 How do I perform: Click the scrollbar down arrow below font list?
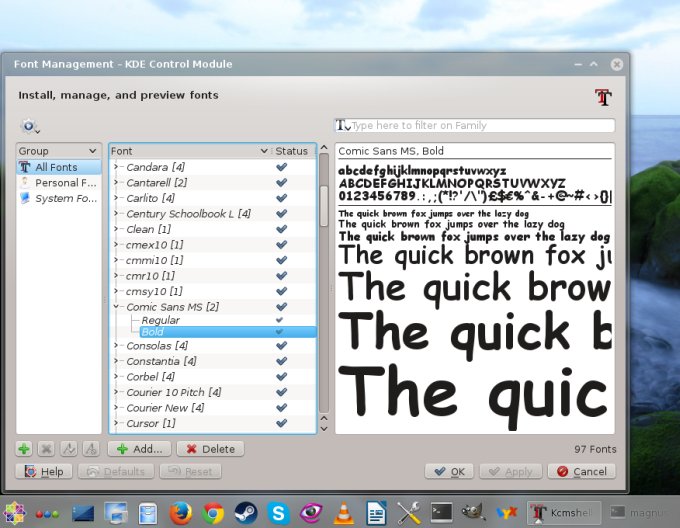[x=324, y=429]
